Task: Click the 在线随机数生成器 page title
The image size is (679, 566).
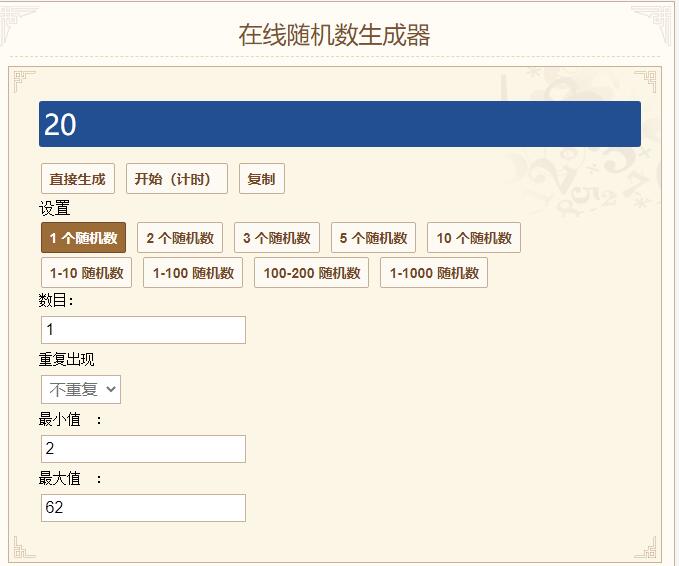Action: point(334,35)
